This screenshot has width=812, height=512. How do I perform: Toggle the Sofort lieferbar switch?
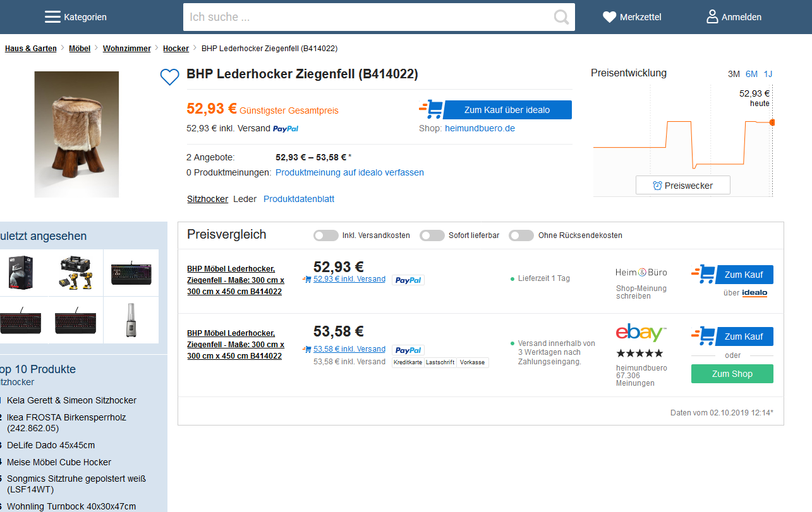[x=432, y=235]
